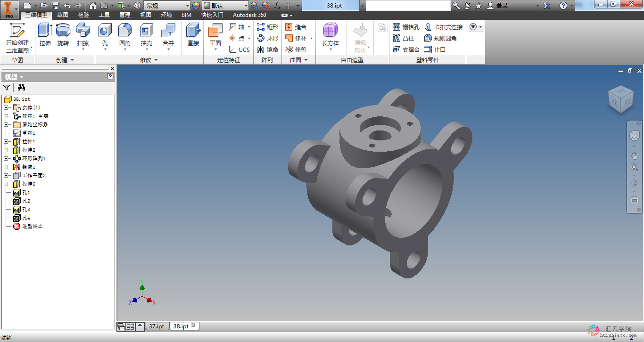Screen dimensions: 644x342
Task: Click the Pan hand tool in navigation bar
Action: pos(635,155)
